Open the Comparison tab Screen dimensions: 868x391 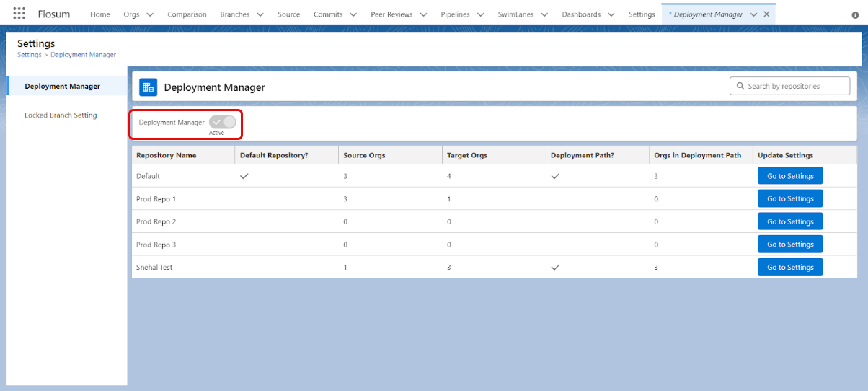[x=187, y=14]
